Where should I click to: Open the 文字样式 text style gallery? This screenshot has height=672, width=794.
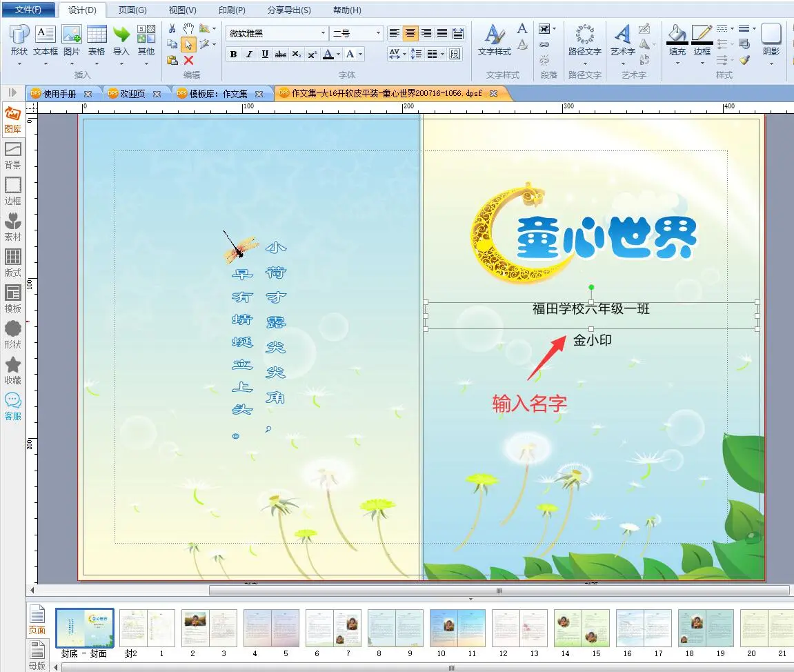pos(494,41)
